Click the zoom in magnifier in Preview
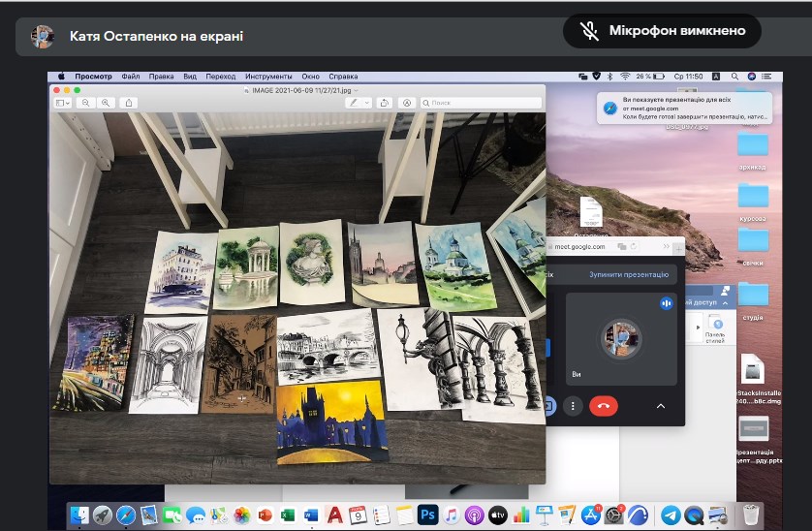The height and width of the screenshot is (531, 812). [107, 102]
